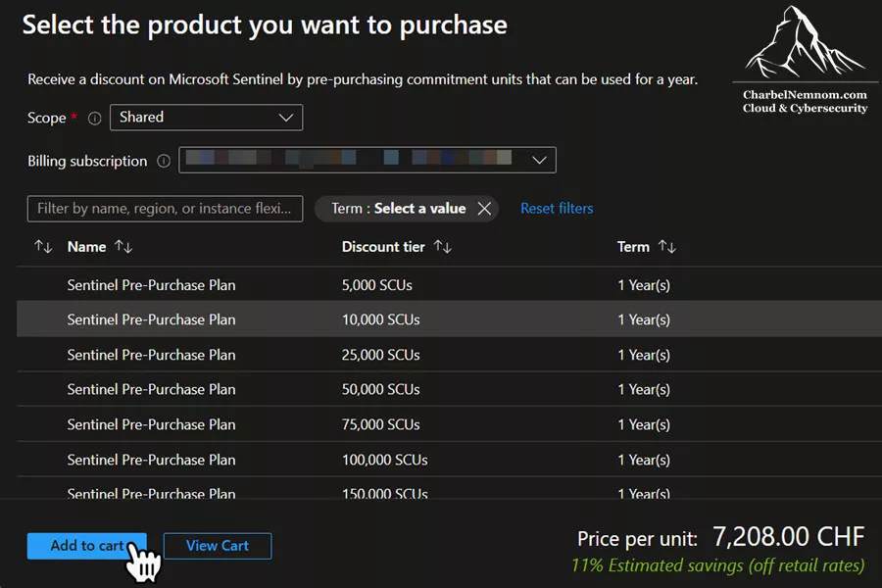
Task: Open the Scope dropdown set to Shared
Action: pos(207,118)
